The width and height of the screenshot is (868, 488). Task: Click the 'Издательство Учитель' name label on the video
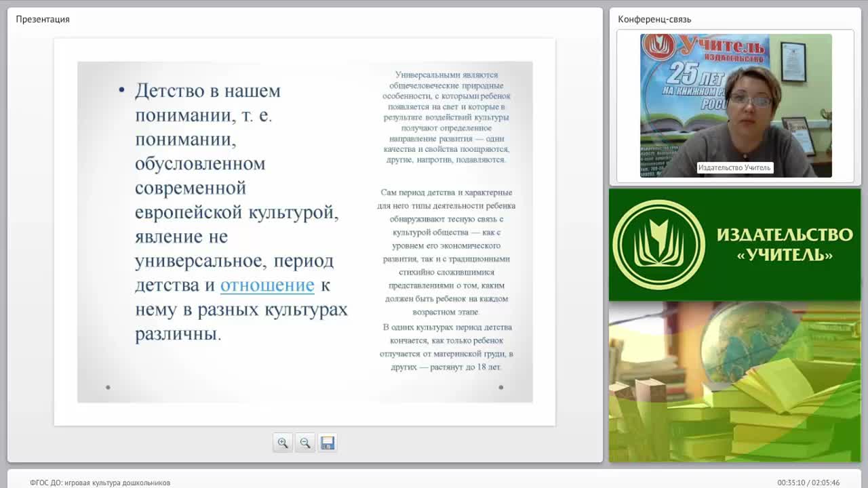735,167
